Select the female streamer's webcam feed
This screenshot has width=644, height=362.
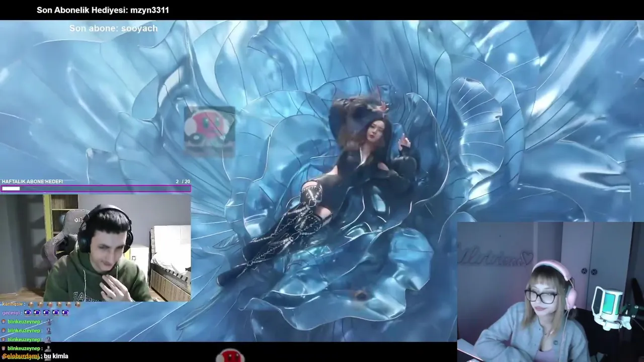[x=550, y=292]
